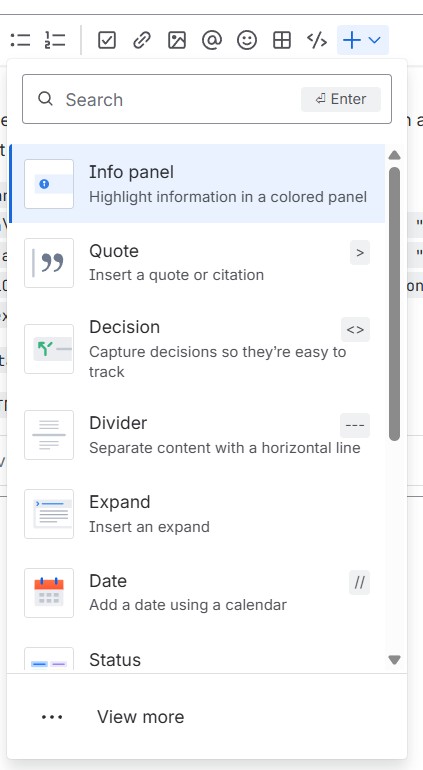Select the Divider menu item
Image resolution: width=423 pixels, height=770 pixels.
click(x=197, y=435)
